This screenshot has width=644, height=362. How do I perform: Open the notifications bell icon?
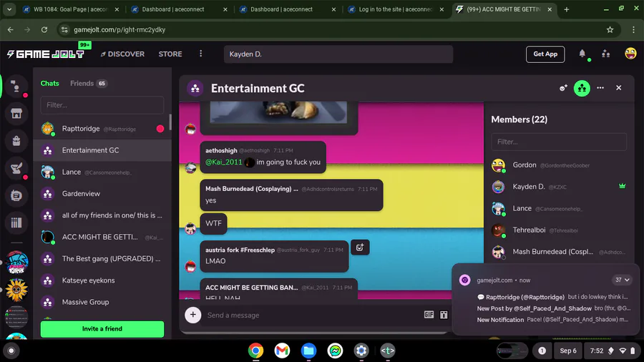pyautogui.click(x=582, y=54)
